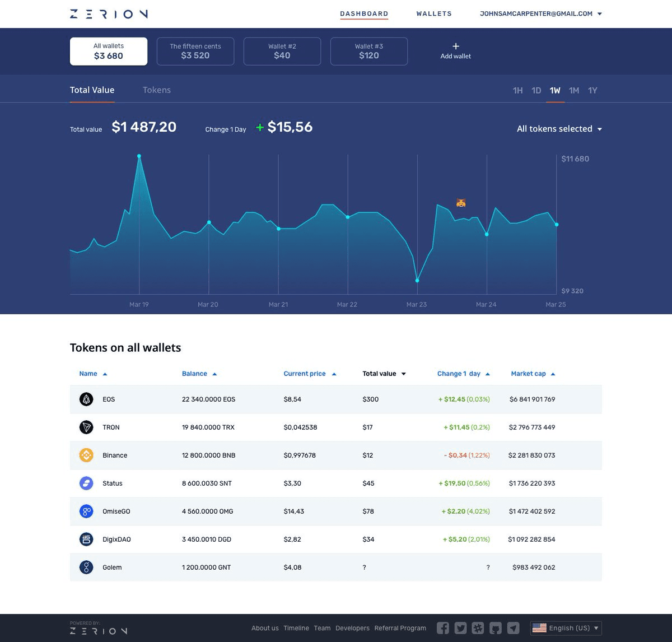The width and height of the screenshot is (672, 642).
Task: Open the GitHub link in footer
Action: [x=496, y=628]
